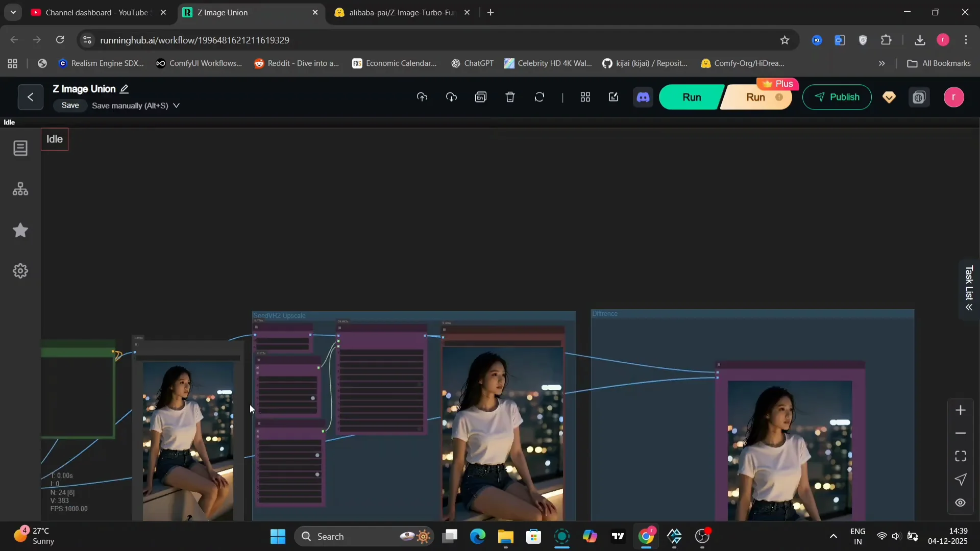980x551 pixels.
Task: Delete the workflow using the trash icon
Action: point(510,97)
